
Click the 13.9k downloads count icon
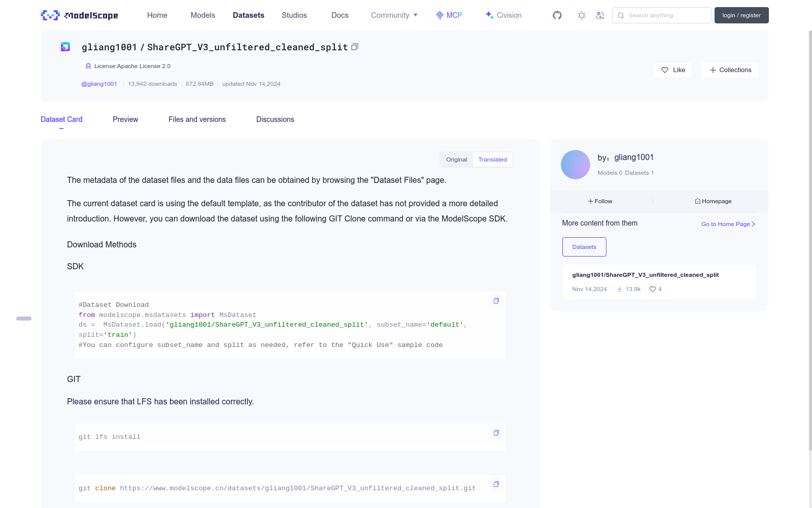click(x=620, y=289)
